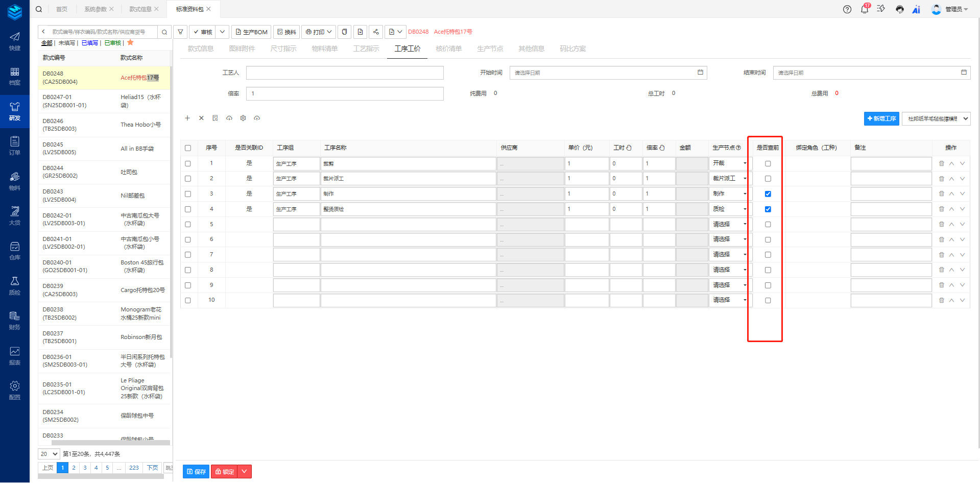Click the gear settings icon above table
Screen dimensions: 980x483
[243, 118]
